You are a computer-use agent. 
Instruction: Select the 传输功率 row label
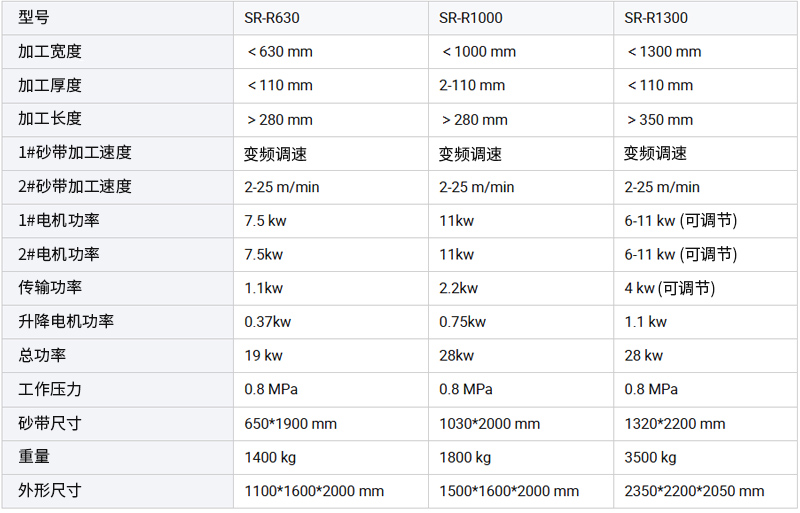118,288
